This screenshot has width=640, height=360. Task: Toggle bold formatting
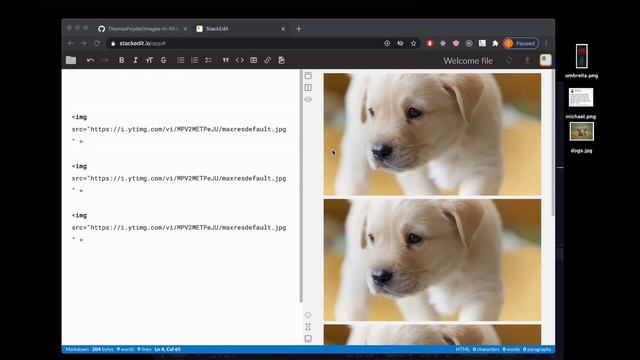121,60
